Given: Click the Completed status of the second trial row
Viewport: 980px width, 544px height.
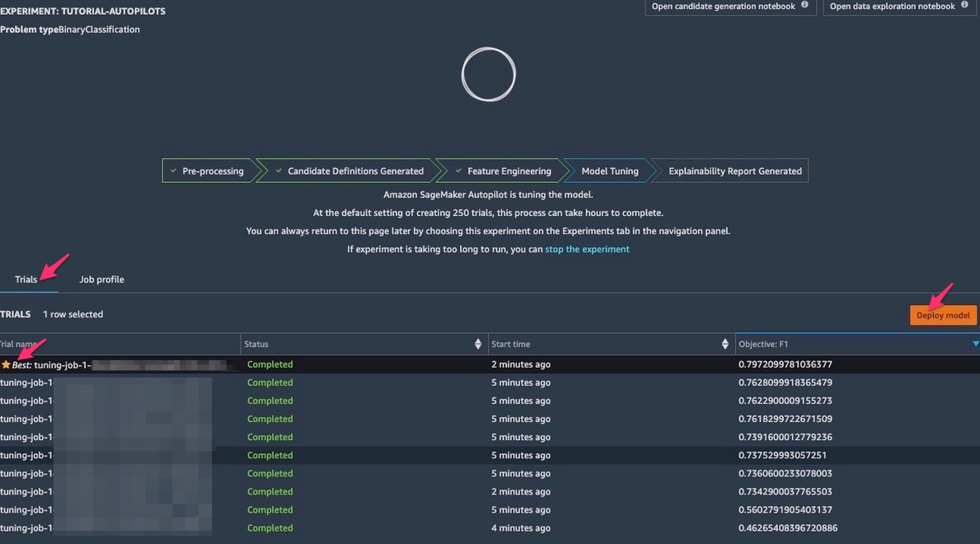Looking at the screenshot, I should pyautogui.click(x=270, y=382).
